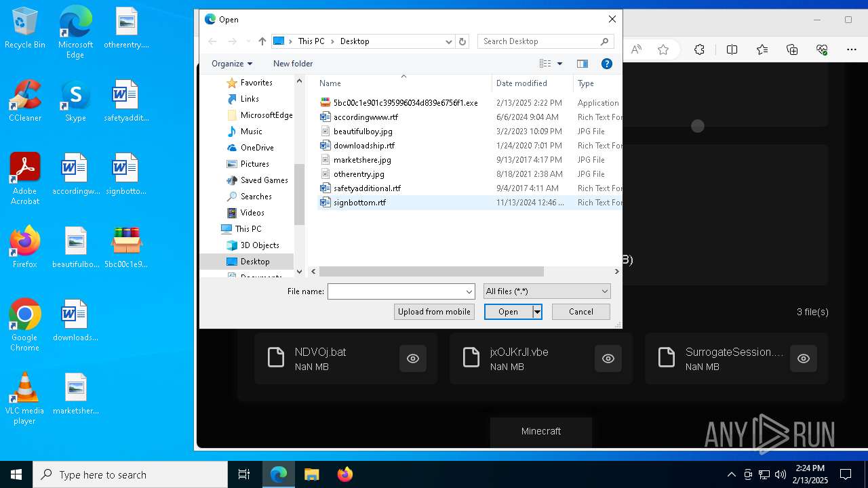This screenshot has width=868, height=488.
Task: Open dialog Help question mark icon
Action: click(x=607, y=64)
